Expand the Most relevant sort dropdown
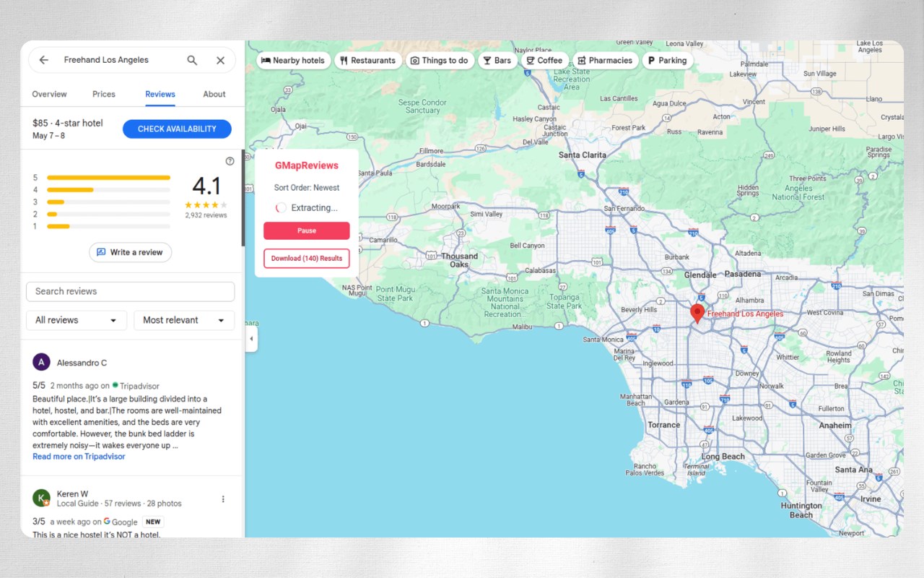 coord(184,320)
